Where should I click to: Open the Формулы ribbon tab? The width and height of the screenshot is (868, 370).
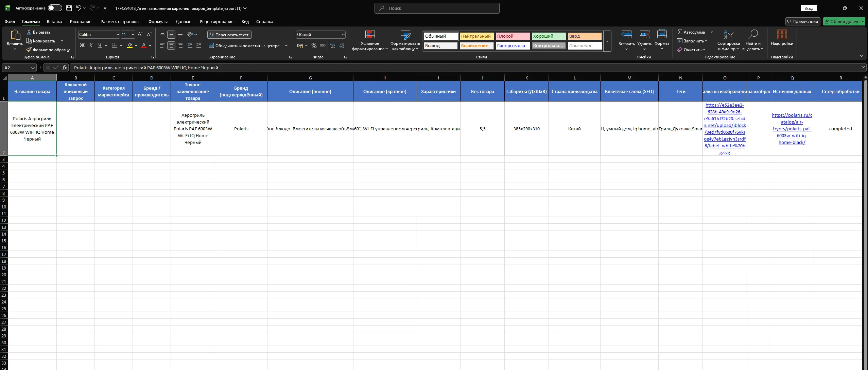(158, 21)
